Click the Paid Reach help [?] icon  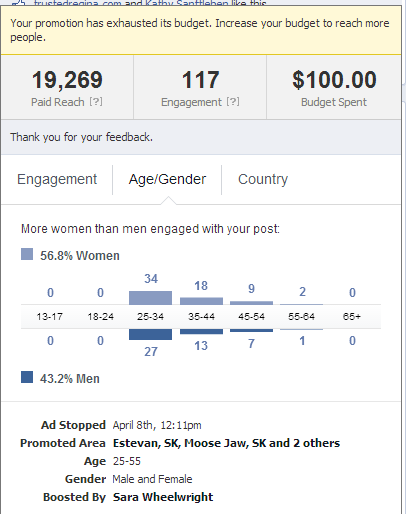coord(96,102)
